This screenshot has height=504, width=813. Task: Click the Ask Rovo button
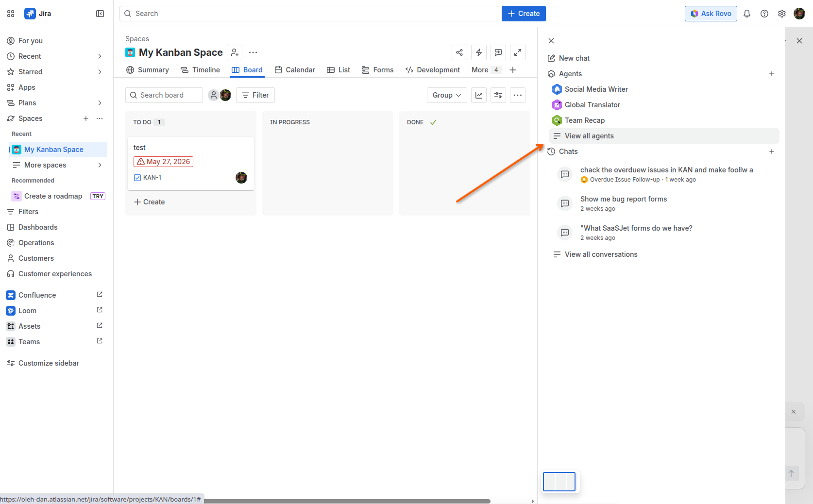click(711, 14)
